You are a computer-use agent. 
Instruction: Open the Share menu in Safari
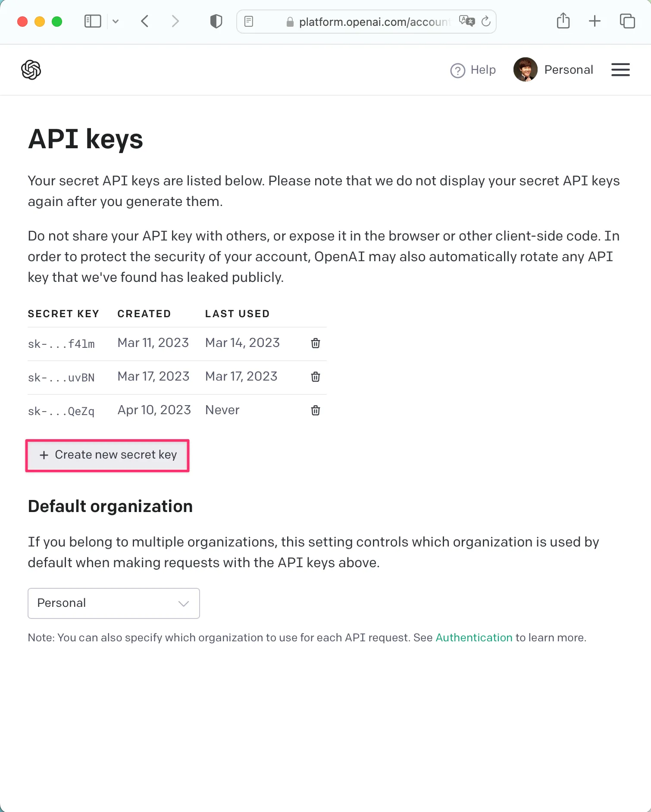point(563,21)
